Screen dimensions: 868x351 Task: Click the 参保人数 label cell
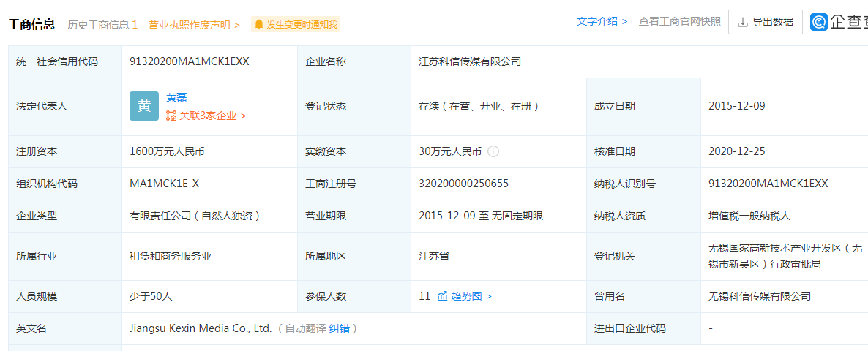click(x=354, y=296)
